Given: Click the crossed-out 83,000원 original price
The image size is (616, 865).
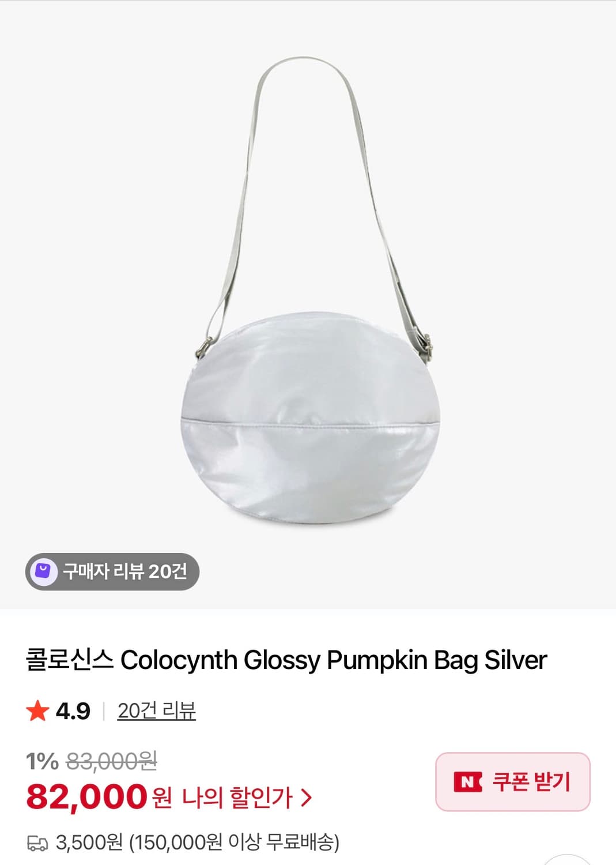Looking at the screenshot, I should click(x=112, y=761).
